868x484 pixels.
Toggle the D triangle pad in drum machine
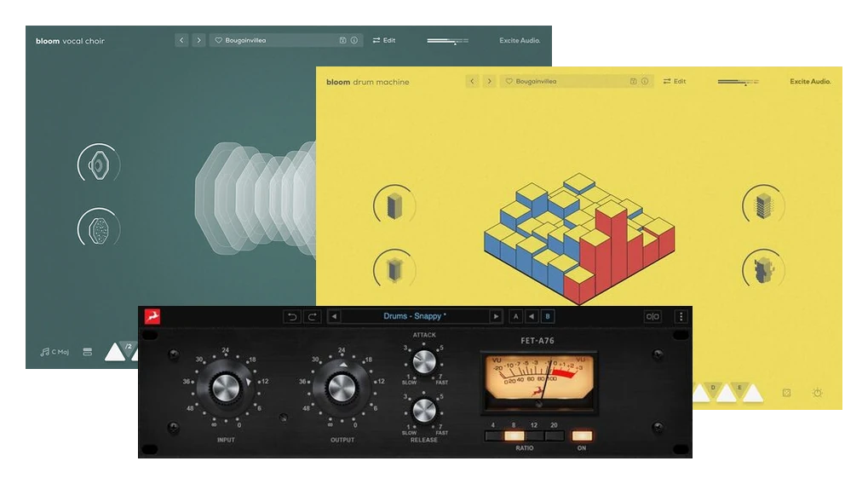[713, 389]
